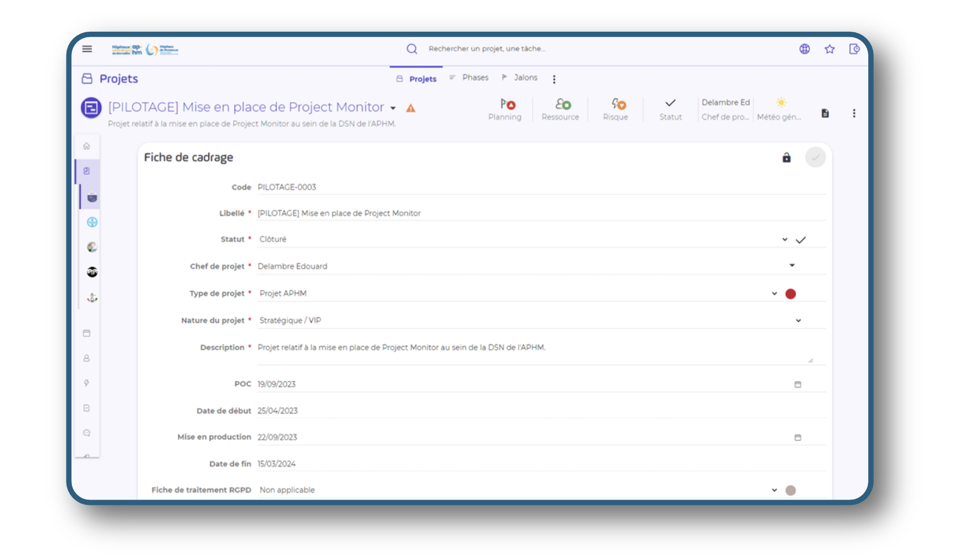This screenshot has height=560, width=960.
Task: Switch to the Phases tab
Action: [x=469, y=77]
